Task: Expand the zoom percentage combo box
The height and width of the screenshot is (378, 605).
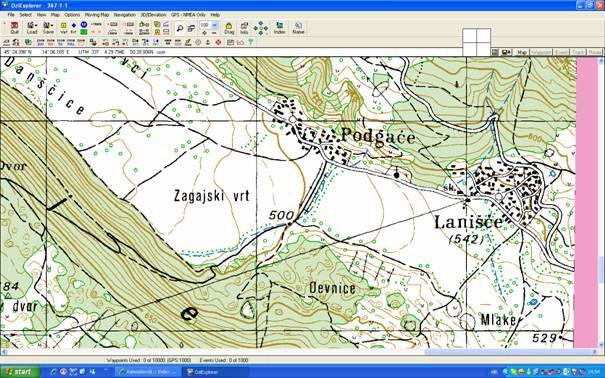Action: (x=215, y=25)
